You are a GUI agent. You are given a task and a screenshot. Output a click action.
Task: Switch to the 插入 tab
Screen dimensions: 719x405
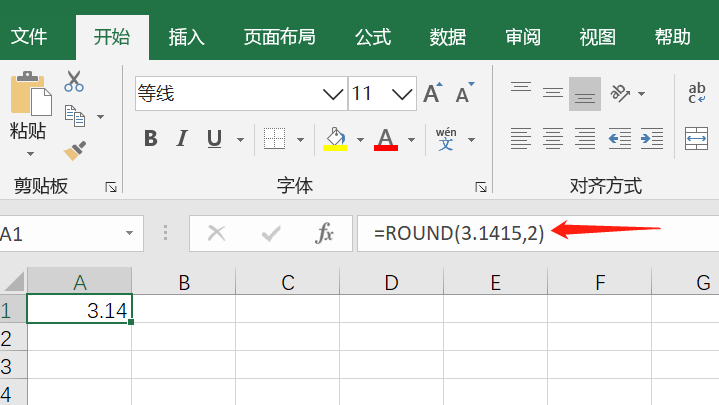pyautogui.click(x=186, y=37)
